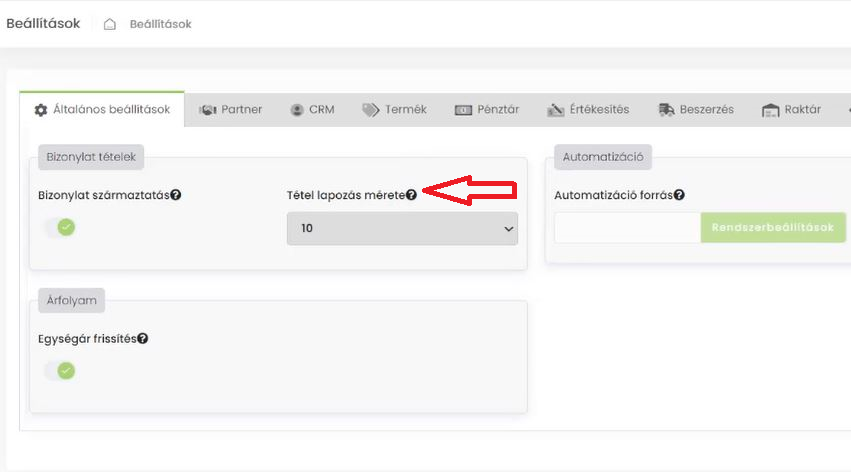Click help icon next to Tétel lapozás mérete

click(411, 195)
